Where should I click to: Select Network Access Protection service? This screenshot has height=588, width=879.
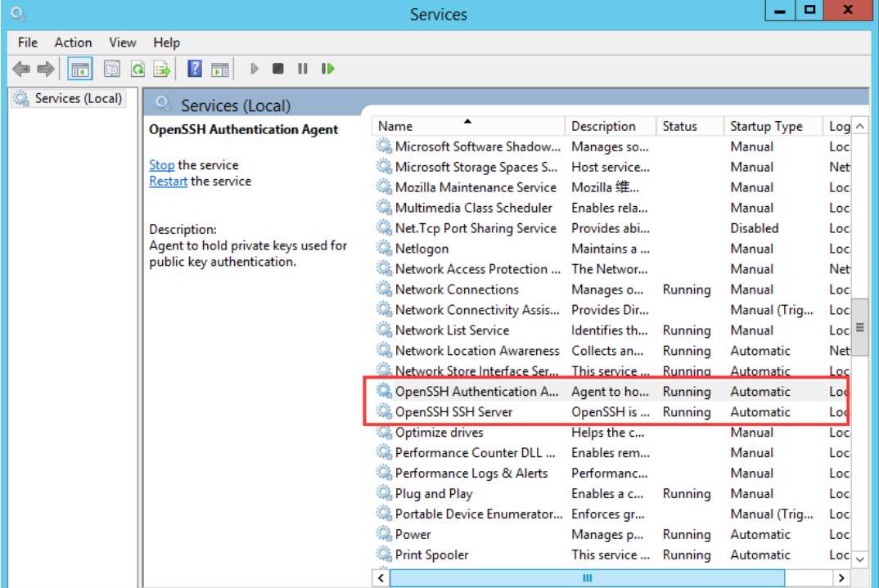tap(478, 269)
